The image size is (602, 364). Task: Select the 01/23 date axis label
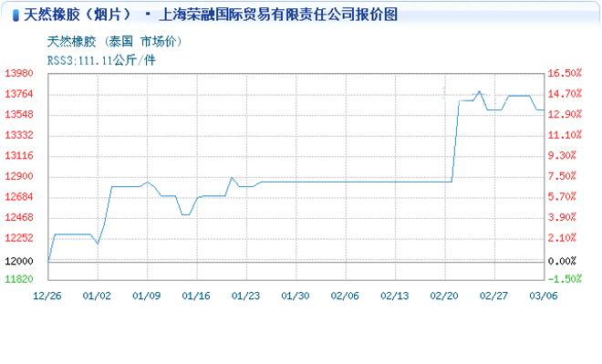[245, 296]
